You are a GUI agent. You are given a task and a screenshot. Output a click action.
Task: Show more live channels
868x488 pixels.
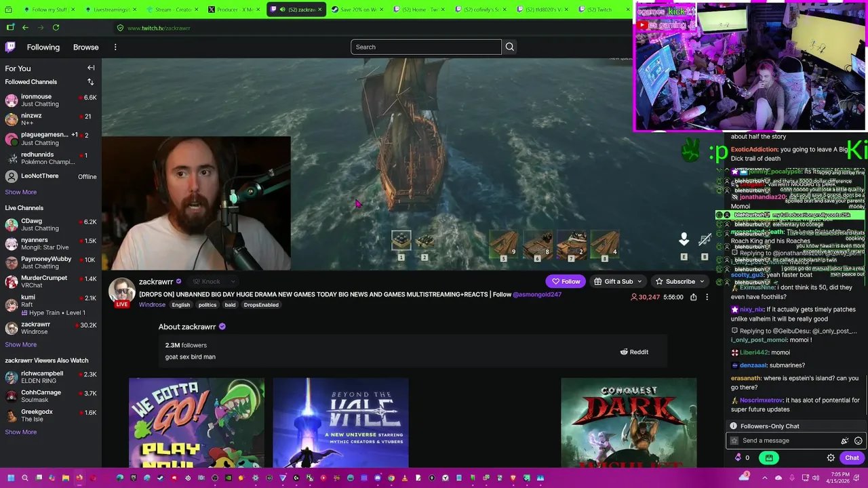click(x=21, y=344)
